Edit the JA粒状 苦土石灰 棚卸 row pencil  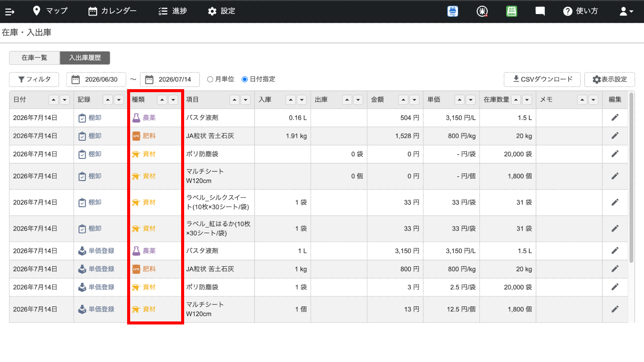[615, 136]
